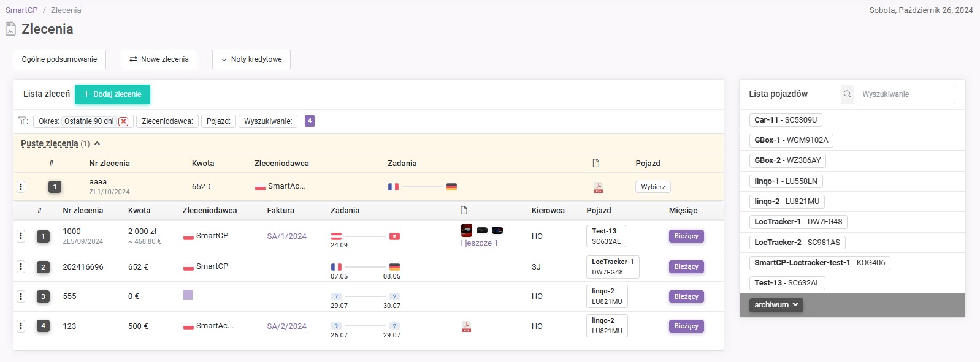The height and width of the screenshot is (362, 980).
Task: Click the French flag start point in order aaaa
Action: click(393, 187)
